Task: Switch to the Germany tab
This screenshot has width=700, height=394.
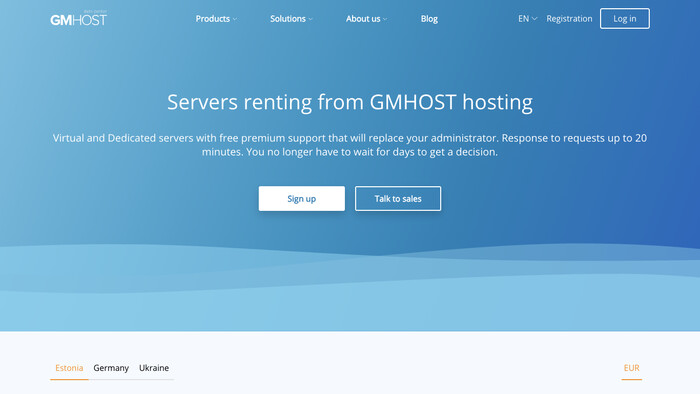Action: click(111, 369)
